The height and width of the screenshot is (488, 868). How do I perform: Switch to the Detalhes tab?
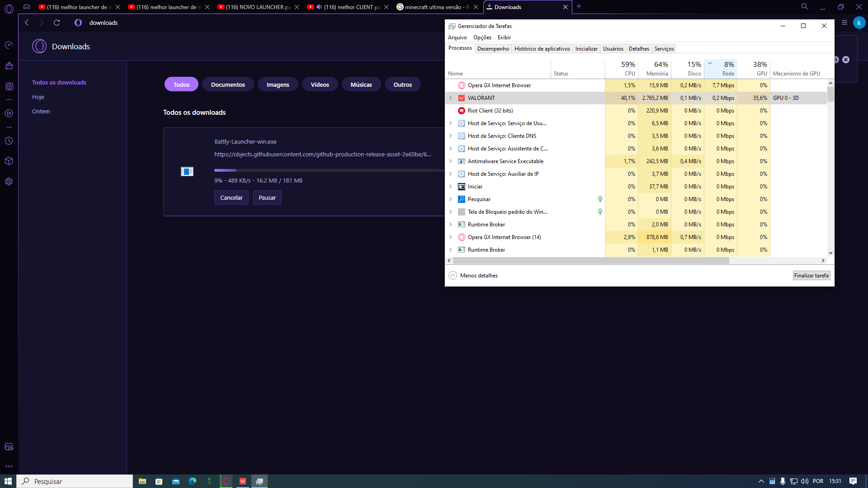coord(639,49)
